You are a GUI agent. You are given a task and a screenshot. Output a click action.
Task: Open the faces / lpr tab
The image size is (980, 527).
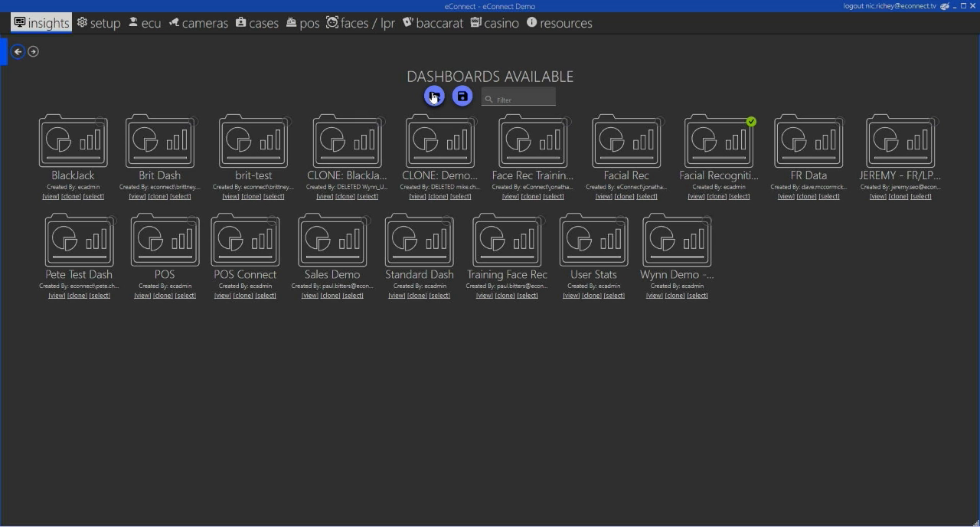(x=361, y=23)
